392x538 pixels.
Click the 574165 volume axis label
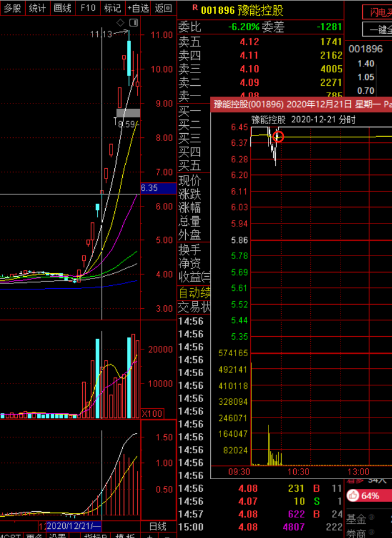coord(233,353)
